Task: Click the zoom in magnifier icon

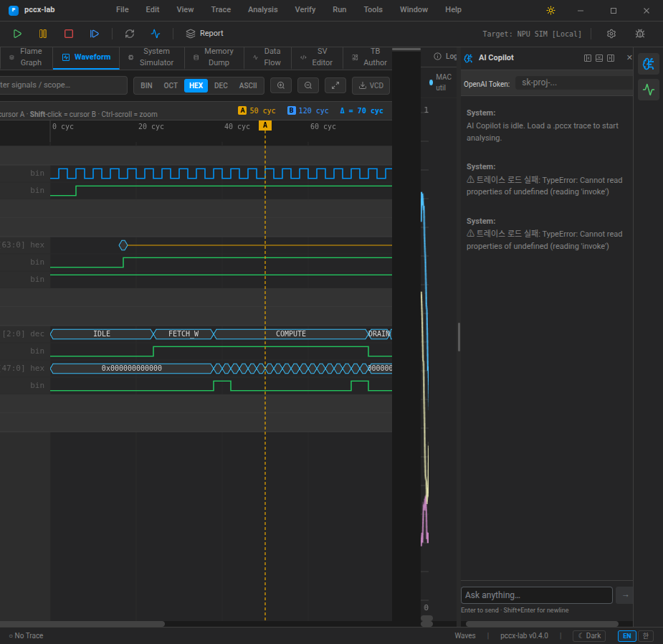Action: pyautogui.click(x=280, y=85)
